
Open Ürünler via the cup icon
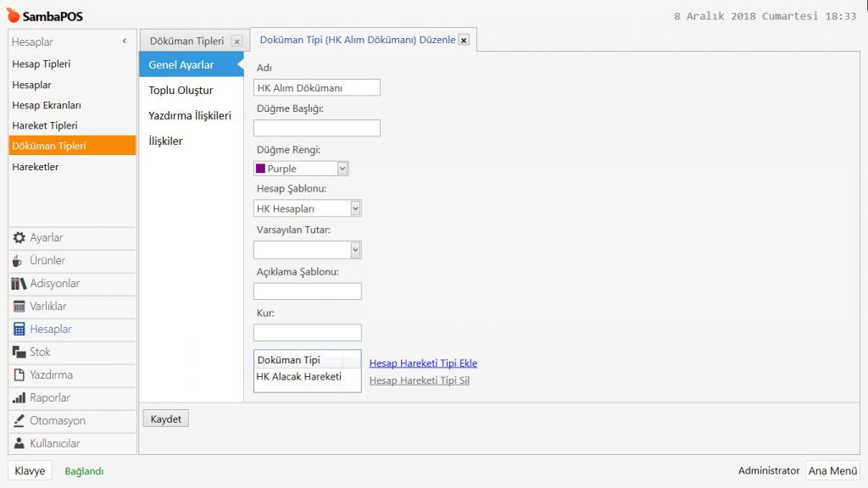19,261
